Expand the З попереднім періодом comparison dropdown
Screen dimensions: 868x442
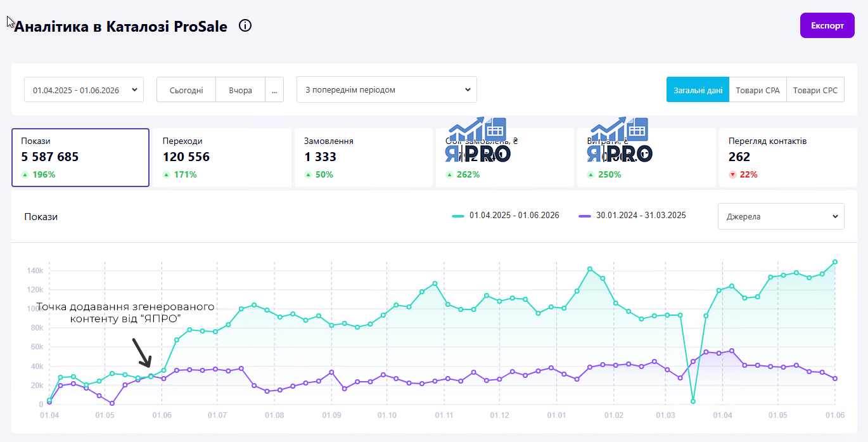(386, 90)
